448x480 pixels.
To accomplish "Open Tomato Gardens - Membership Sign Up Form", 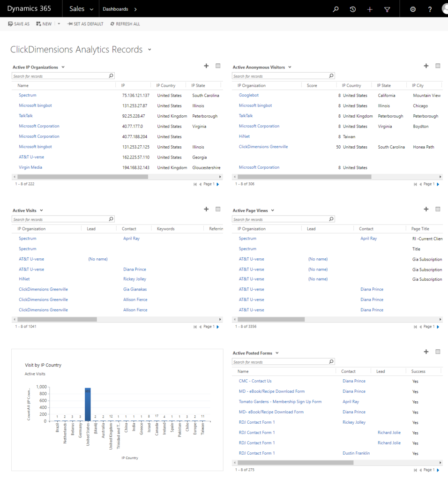I will point(280,402).
